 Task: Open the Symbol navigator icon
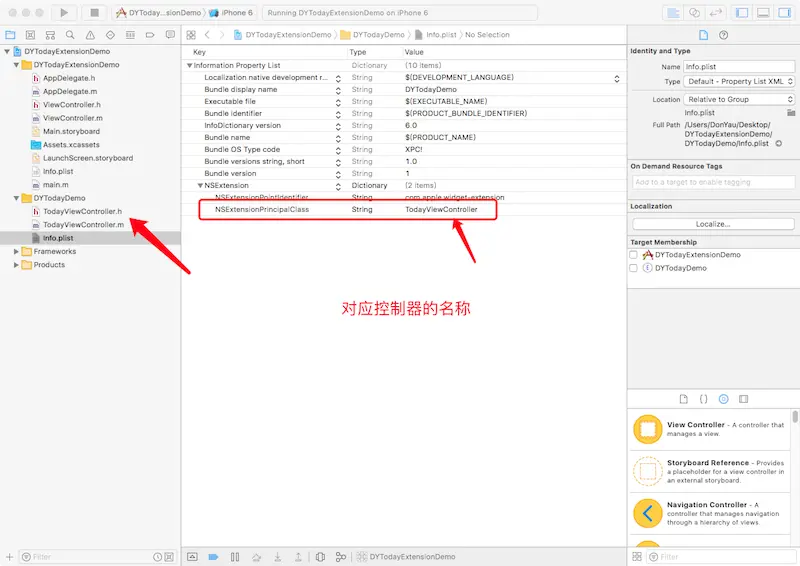[50, 35]
